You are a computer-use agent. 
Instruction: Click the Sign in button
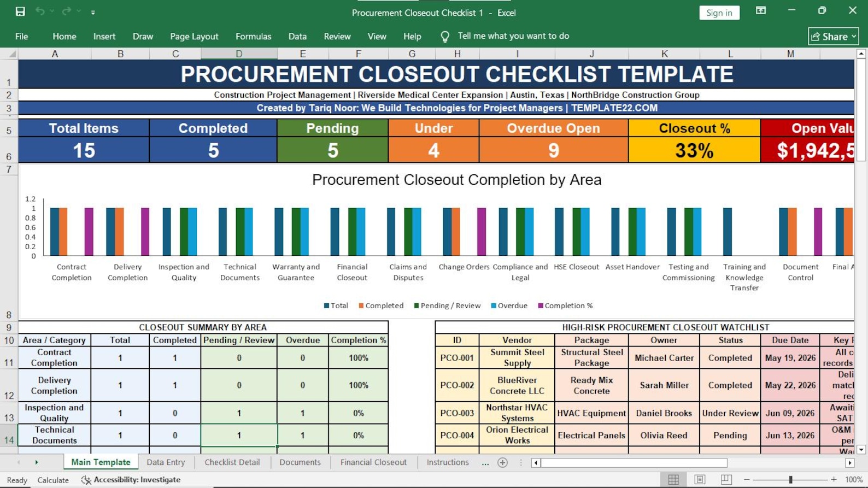click(x=719, y=13)
